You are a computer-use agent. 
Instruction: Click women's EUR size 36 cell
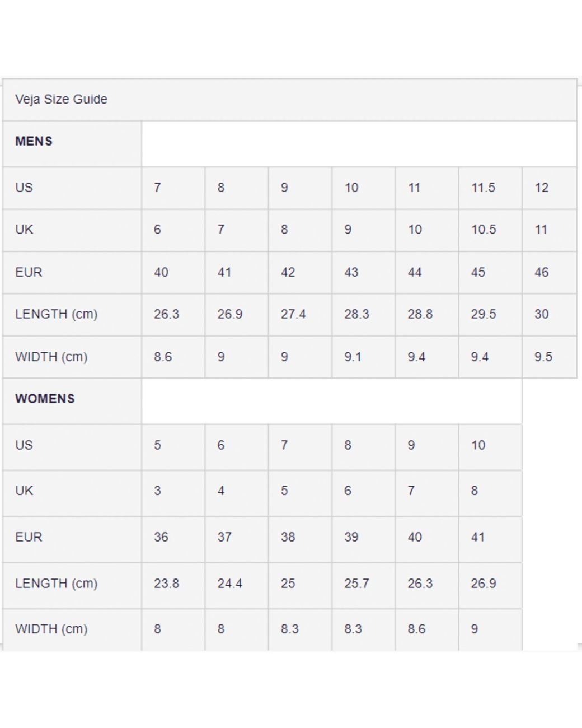tap(173, 537)
